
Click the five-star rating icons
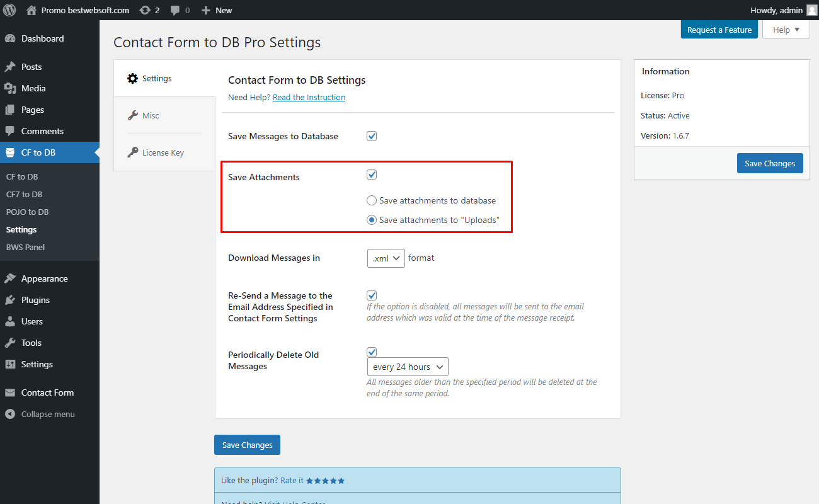(x=326, y=481)
